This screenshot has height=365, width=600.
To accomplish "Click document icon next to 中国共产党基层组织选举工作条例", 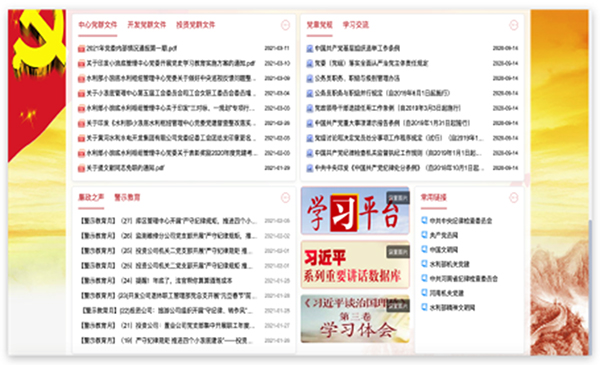I will (x=310, y=49).
